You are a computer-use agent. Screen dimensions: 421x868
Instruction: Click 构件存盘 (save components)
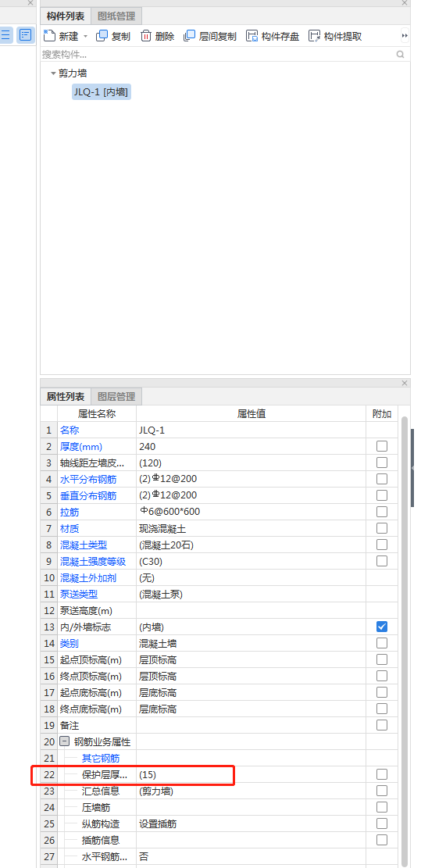pos(273,36)
